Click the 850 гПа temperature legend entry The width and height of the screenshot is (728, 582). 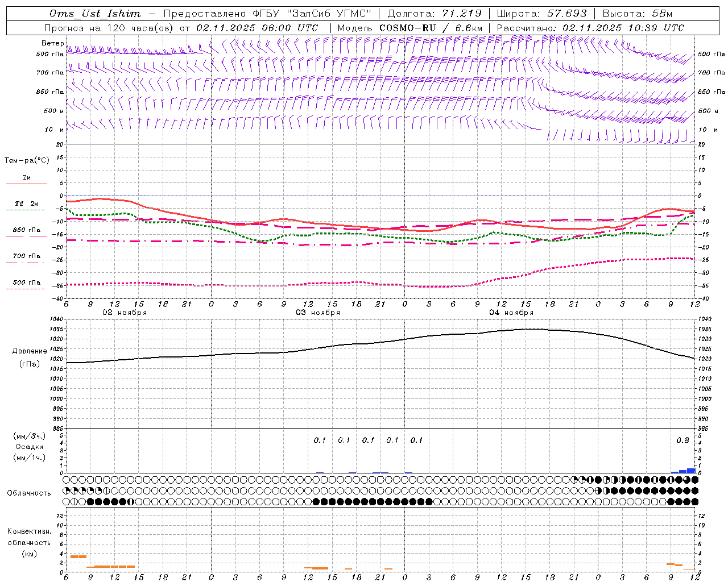click(27, 230)
